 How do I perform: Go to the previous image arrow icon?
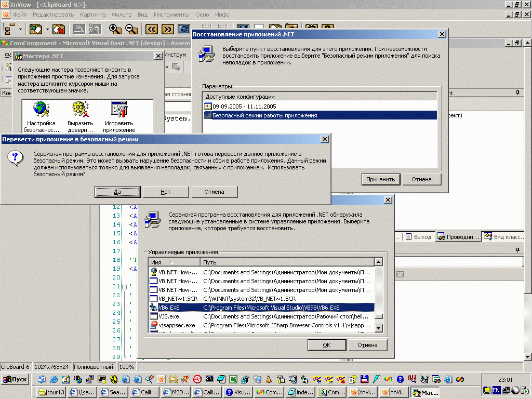coord(152,29)
